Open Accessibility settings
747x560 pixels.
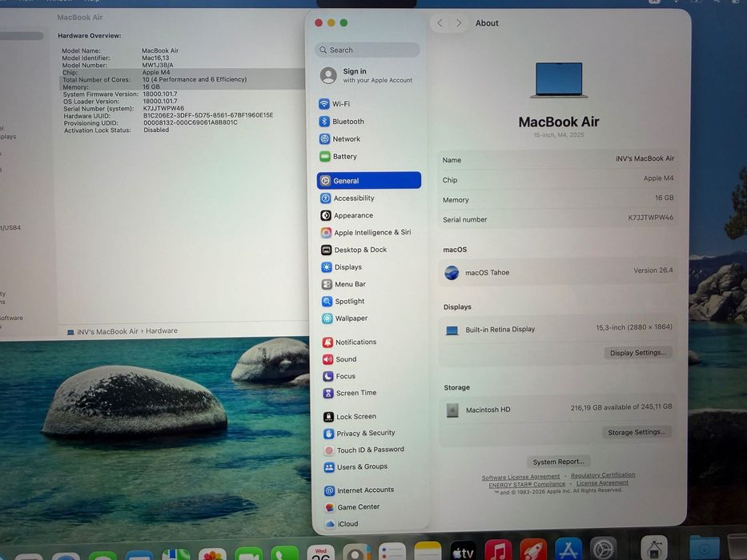[x=347, y=198]
